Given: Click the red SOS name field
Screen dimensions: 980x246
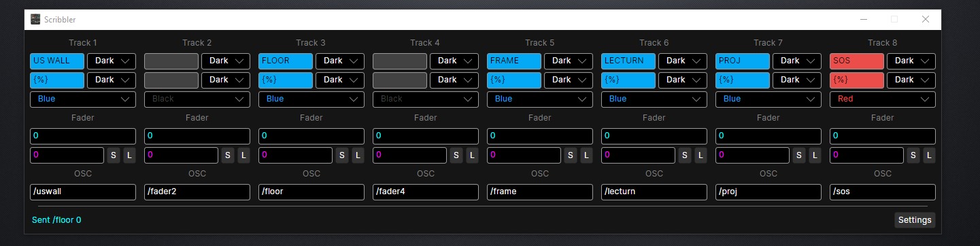Looking at the screenshot, I should [x=857, y=61].
